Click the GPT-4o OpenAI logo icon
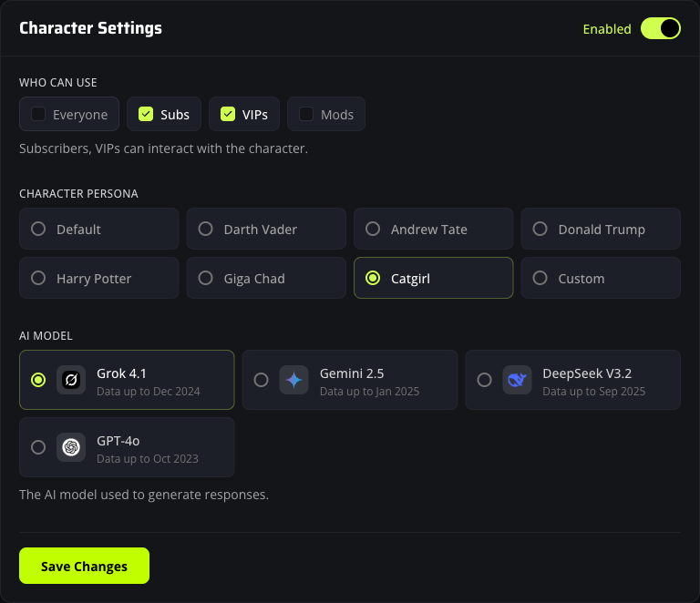The height and width of the screenshot is (603, 700). click(x=71, y=447)
